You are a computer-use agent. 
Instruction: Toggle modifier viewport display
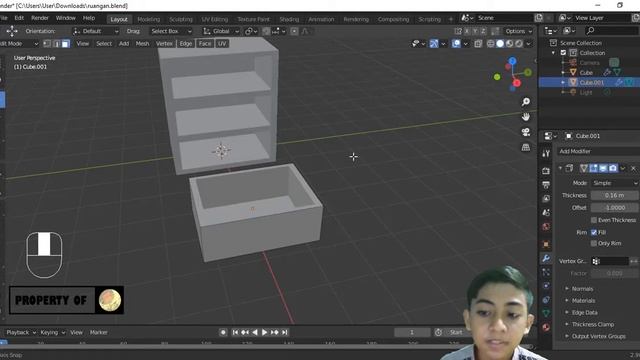pyautogui.click(x=603, y=168)
